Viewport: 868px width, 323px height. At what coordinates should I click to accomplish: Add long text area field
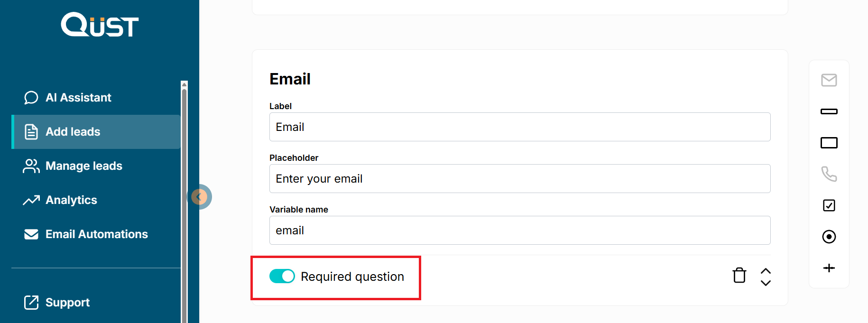tap(829, 143)
